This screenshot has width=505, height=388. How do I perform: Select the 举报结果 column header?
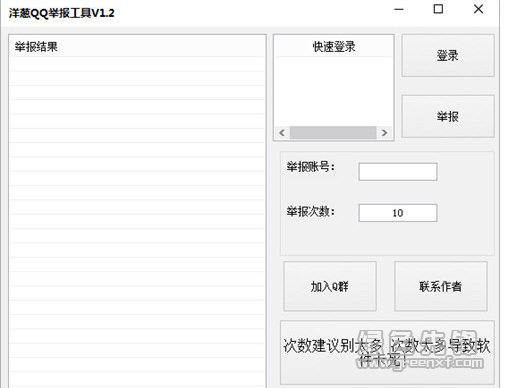137,47
